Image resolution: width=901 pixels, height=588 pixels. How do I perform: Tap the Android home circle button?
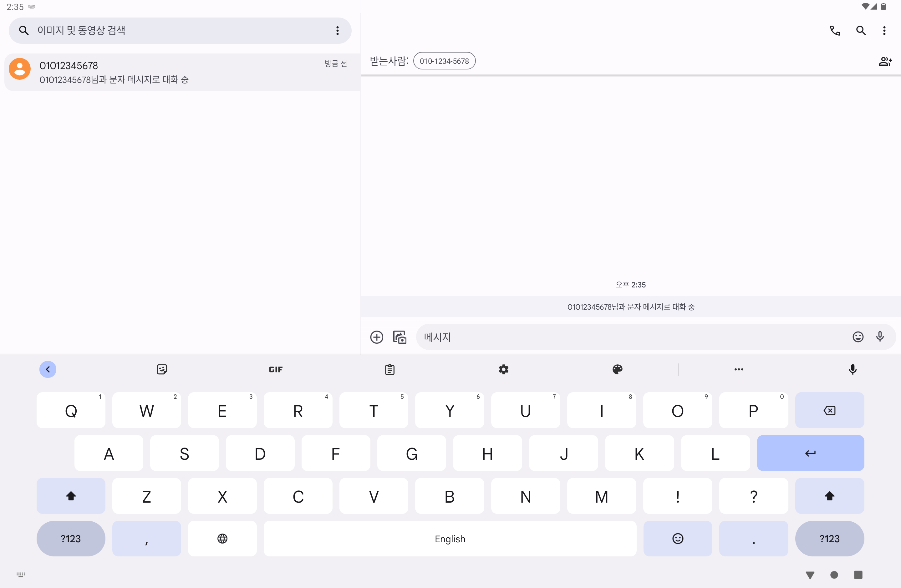click(834, 575)
